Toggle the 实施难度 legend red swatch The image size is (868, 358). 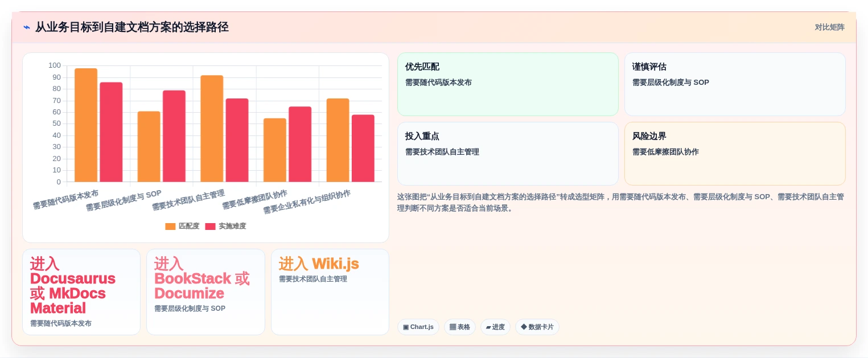click(210, 227)
